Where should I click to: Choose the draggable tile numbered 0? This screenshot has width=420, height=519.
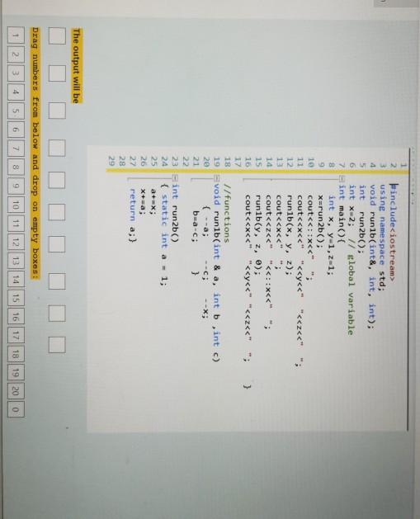point(16,409)
